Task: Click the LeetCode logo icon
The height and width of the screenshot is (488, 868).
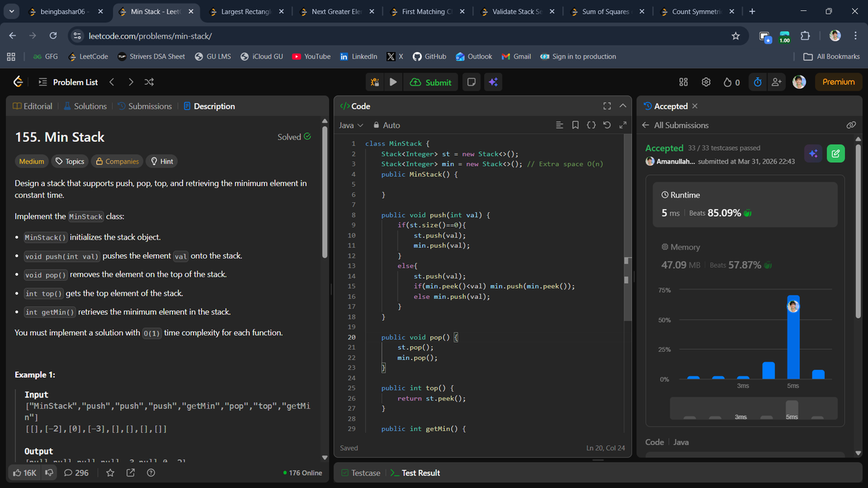Action: (x=17, y=82)
